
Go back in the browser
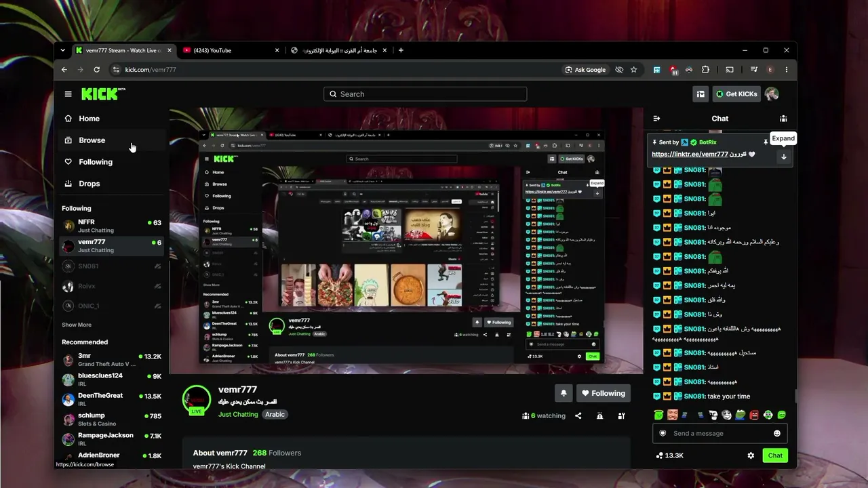tap(64, 70)
